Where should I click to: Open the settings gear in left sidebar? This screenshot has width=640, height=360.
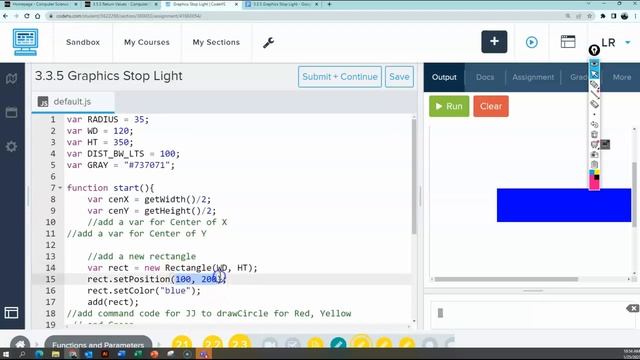[11, 146]
